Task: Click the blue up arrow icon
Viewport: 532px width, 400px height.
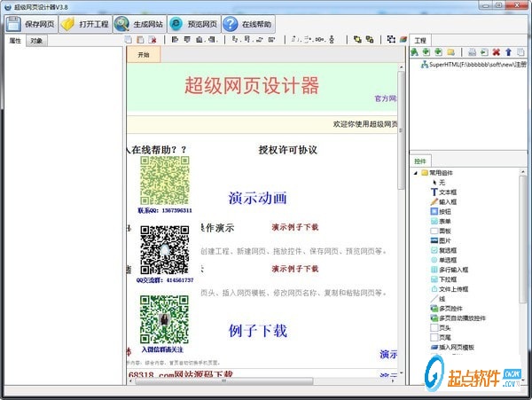Action: point(508,52)
